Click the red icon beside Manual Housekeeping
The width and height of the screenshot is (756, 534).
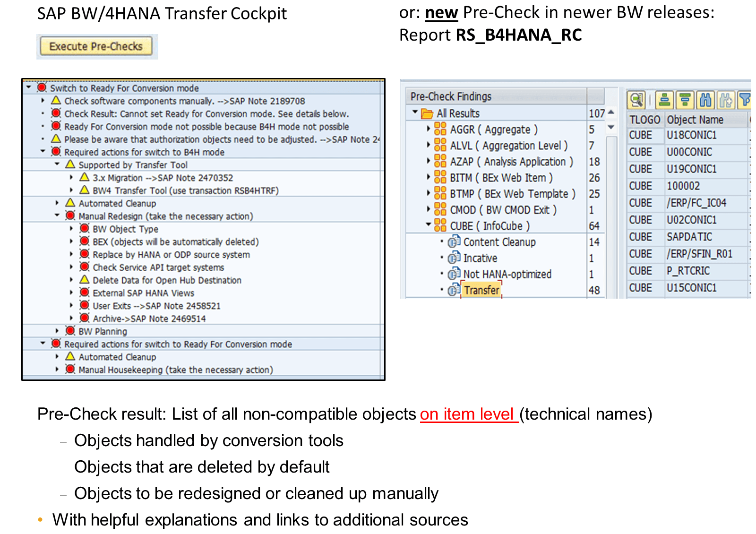70,369
